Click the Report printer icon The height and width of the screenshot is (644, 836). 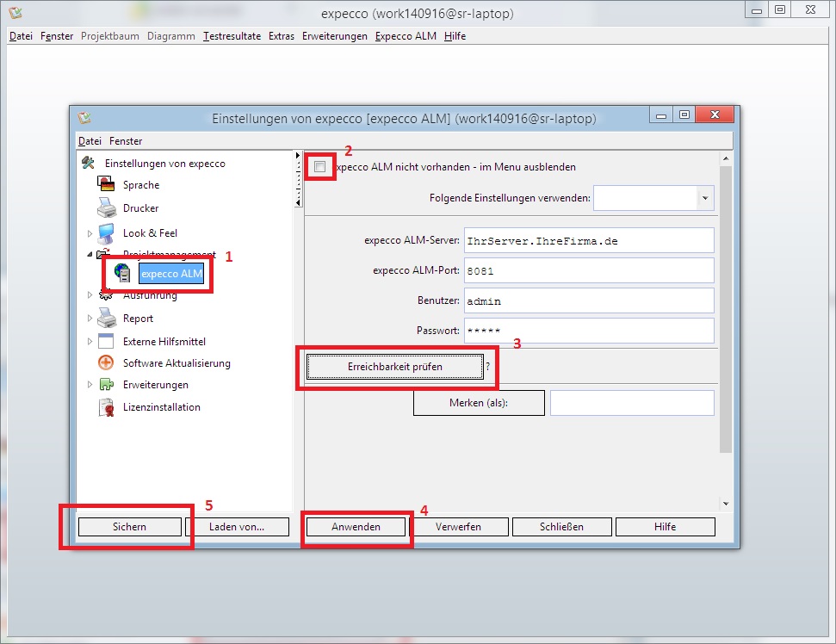(x=107, y=319)
